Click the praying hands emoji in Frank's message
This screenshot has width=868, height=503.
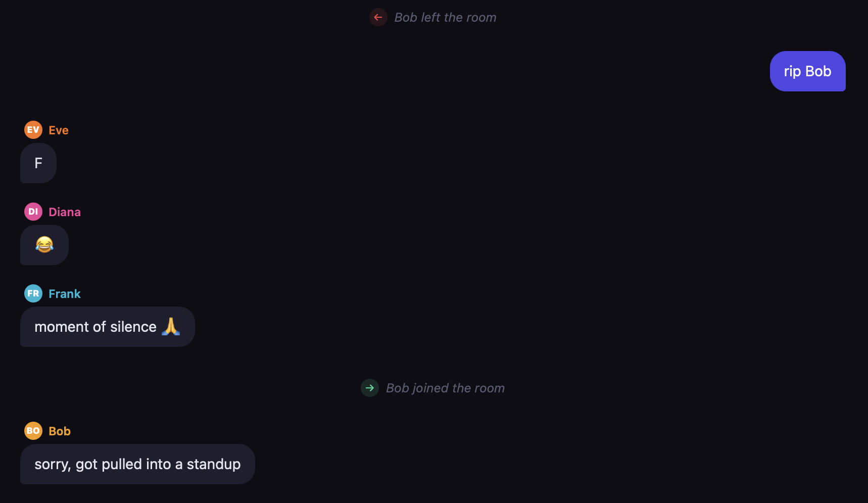coord(172,327)
